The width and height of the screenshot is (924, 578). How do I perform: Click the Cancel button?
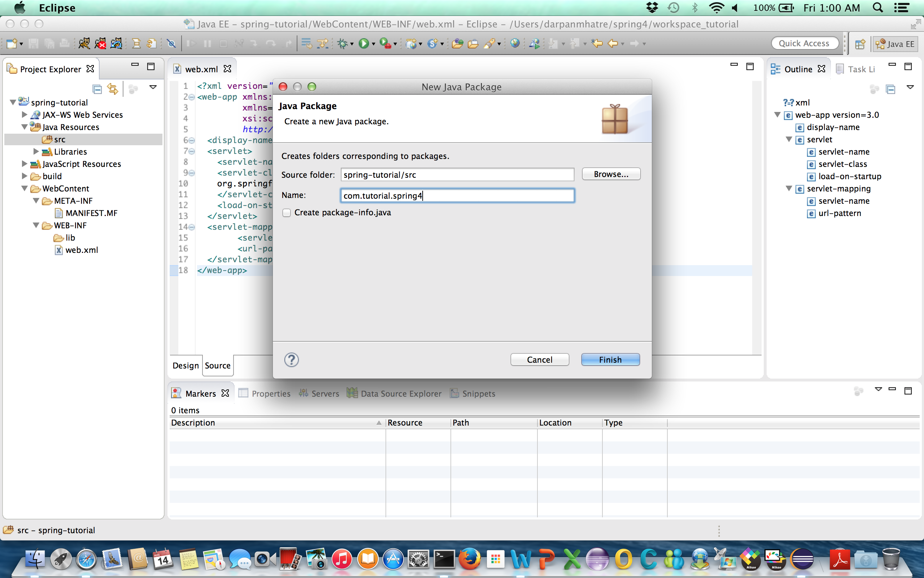pos(540,359)
